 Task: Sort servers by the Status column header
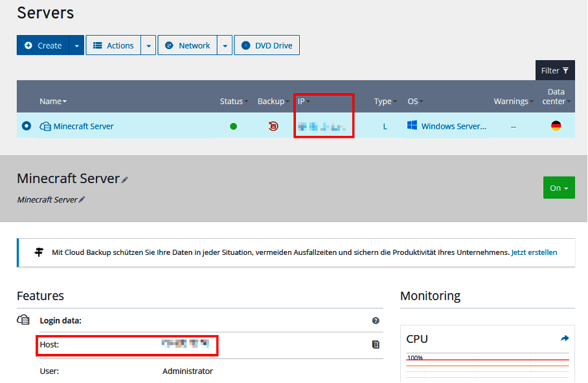point(233,102)
